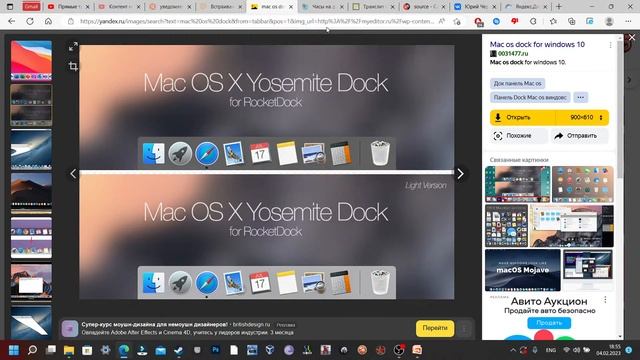The image size is (640, 360).
Task: Switch the ENG input language indicator
Action: click(551, 350)
